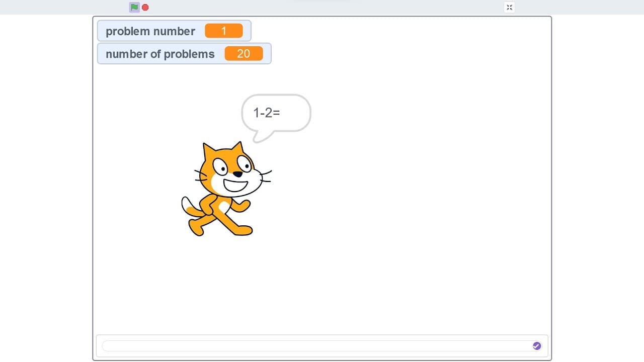Click the speech bubble showing 1-2=
The width and height of the screenshot is (644, 362).
pos(276,112)
